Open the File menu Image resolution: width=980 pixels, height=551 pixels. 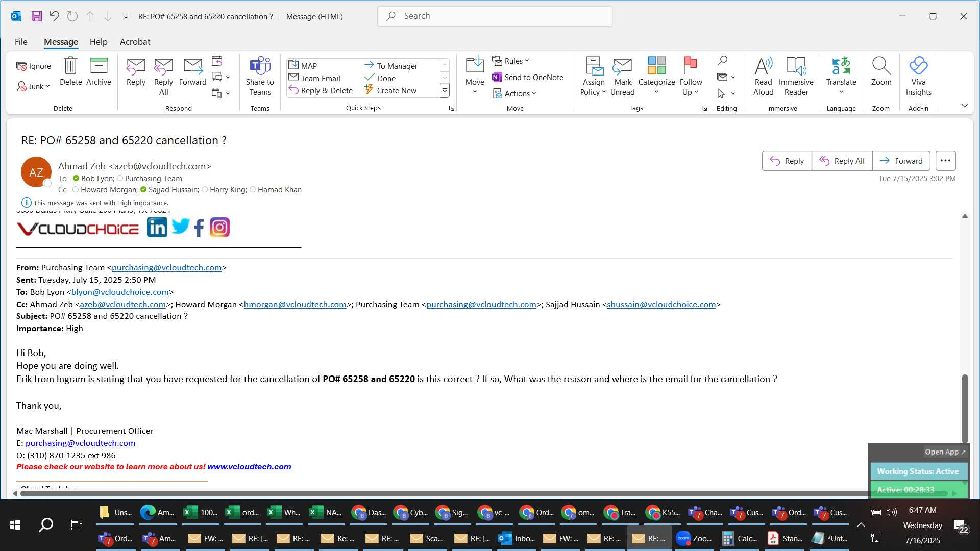point(21,42)
